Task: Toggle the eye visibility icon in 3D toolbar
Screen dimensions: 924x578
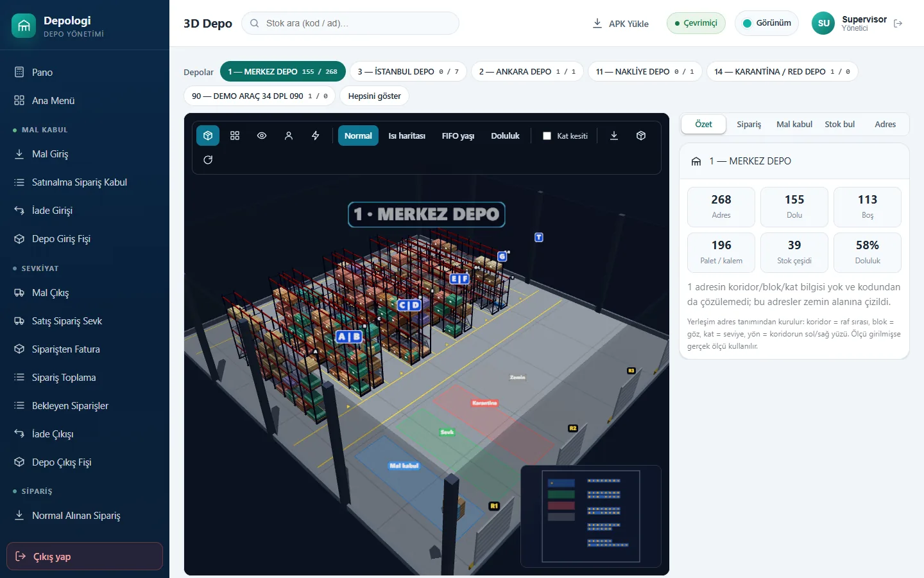Action: pos(262,136)
